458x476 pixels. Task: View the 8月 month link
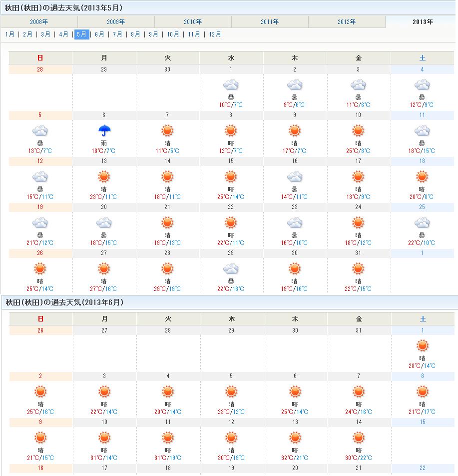tap(135, 34)
